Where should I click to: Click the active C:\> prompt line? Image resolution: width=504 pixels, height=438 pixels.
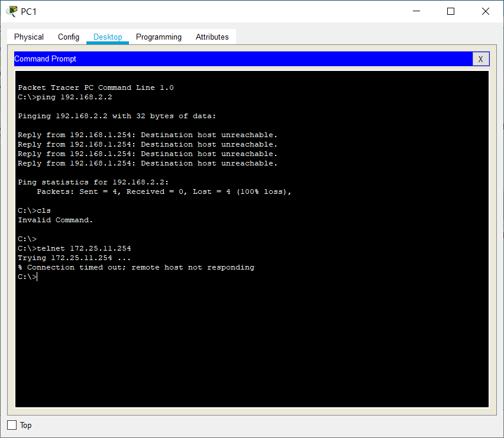(x=28, y=277)
